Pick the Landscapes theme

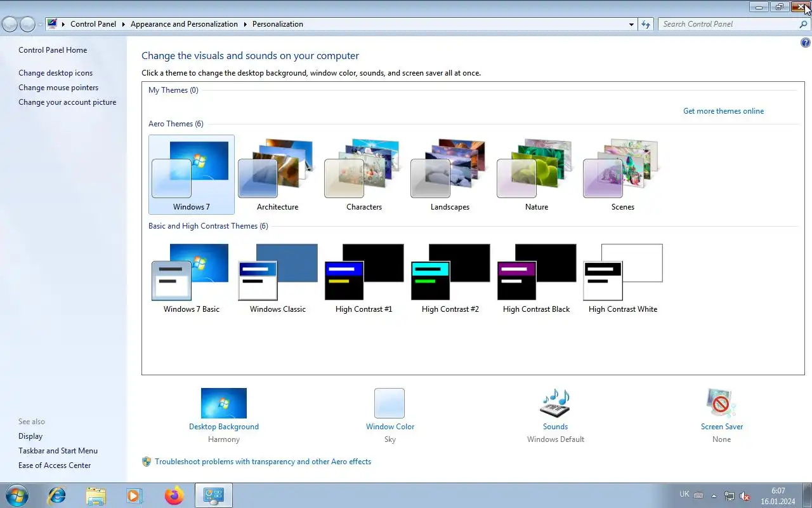(450, 175)
